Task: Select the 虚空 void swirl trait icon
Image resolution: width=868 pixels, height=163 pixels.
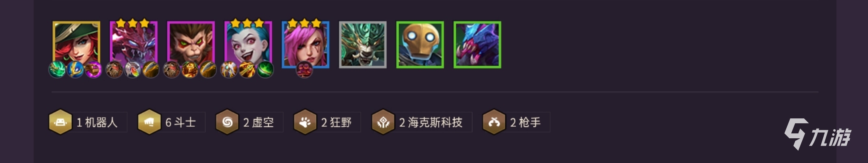Action: (227, 122)
